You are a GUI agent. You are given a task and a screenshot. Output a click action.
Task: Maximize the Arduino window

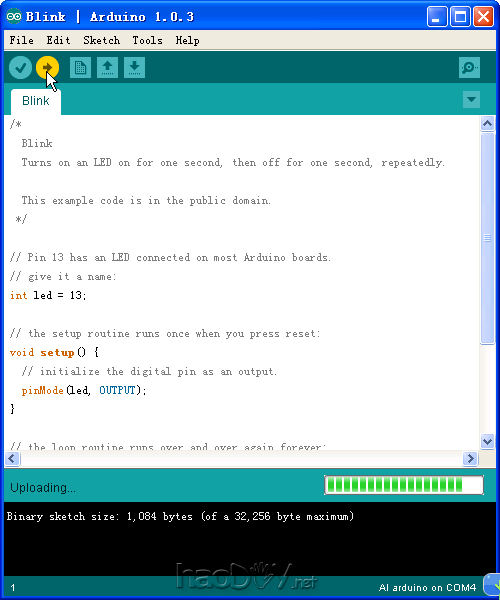click(x=461, y=17)
